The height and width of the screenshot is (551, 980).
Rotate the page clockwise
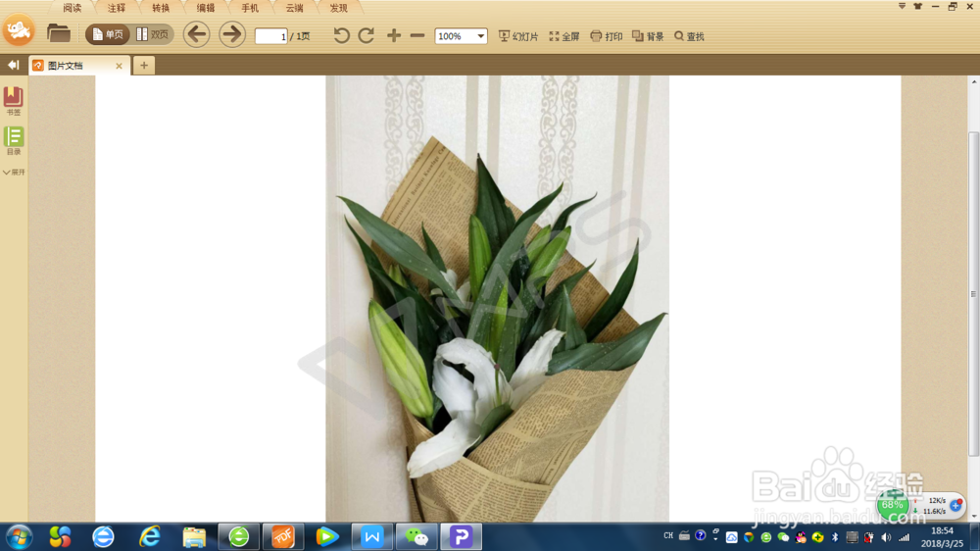coord(367,35)
